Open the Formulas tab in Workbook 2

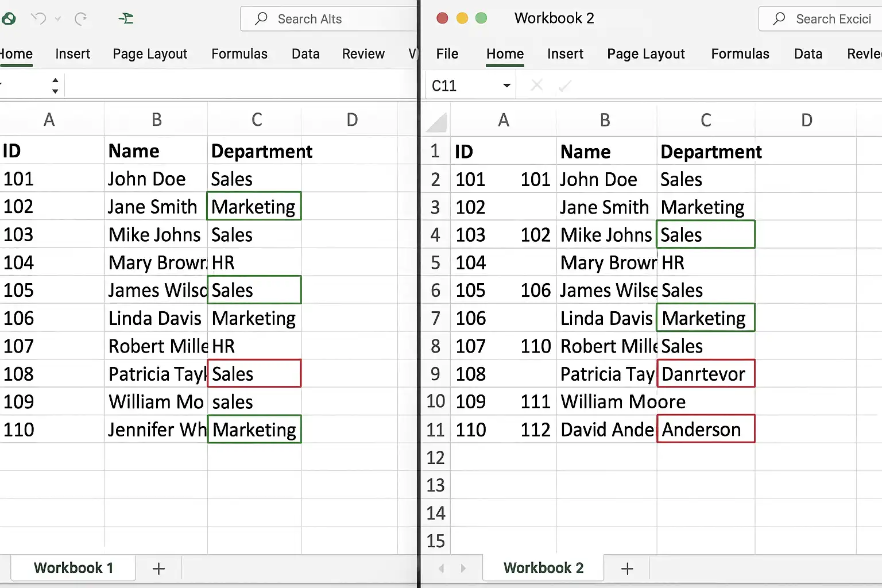[740, 54]
